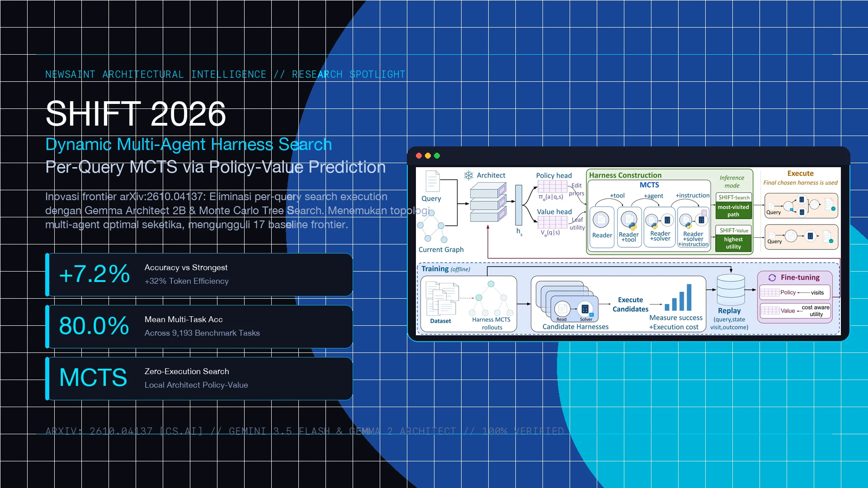868x488 pixels.
Task: Click the SHIFT 2026 title
Action: 136,113
